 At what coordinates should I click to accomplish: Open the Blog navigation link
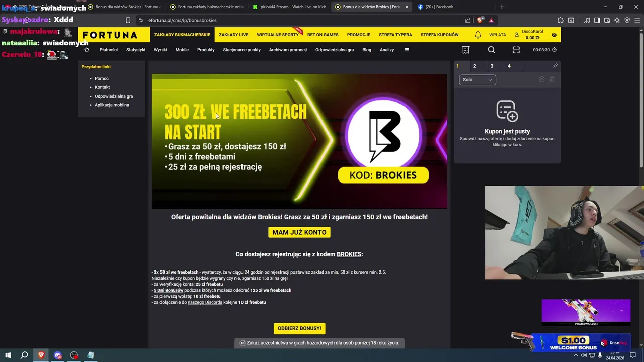click(367, 50)
